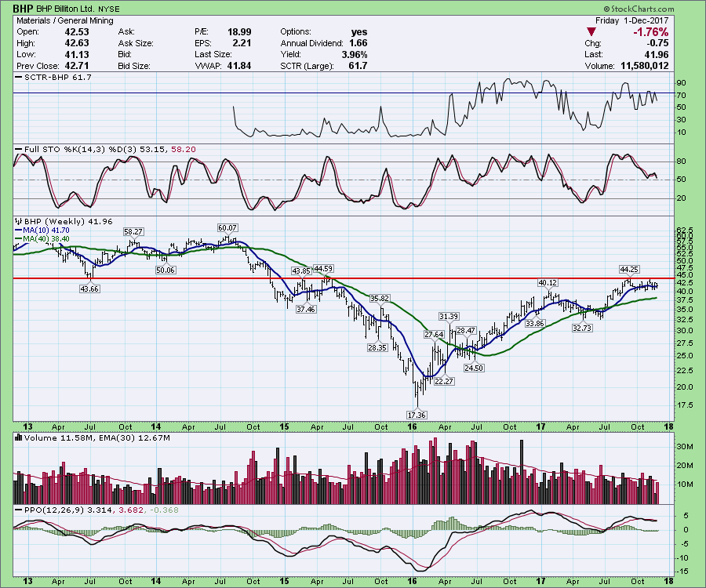Click the VWAP value 41.84

tap(239, 66)
